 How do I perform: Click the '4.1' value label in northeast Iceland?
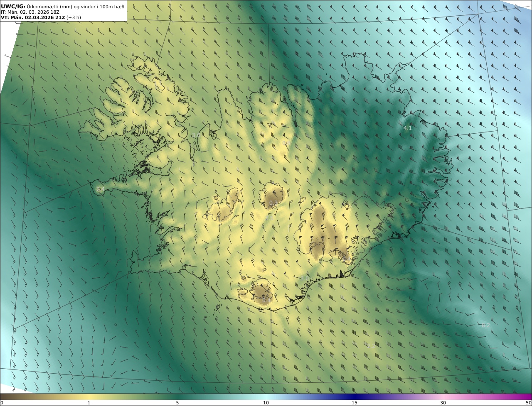coord(408,128)
